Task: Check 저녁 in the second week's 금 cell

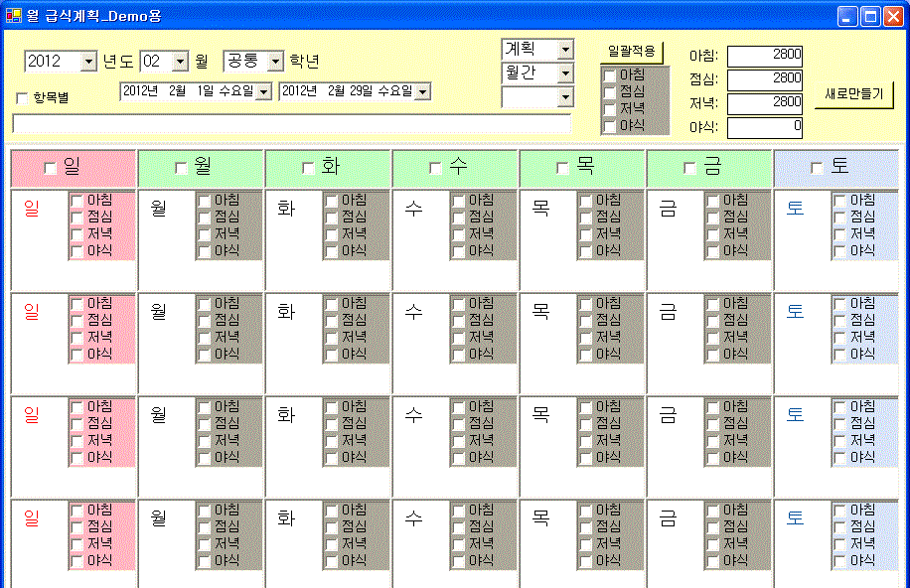Action: [712, 338]
